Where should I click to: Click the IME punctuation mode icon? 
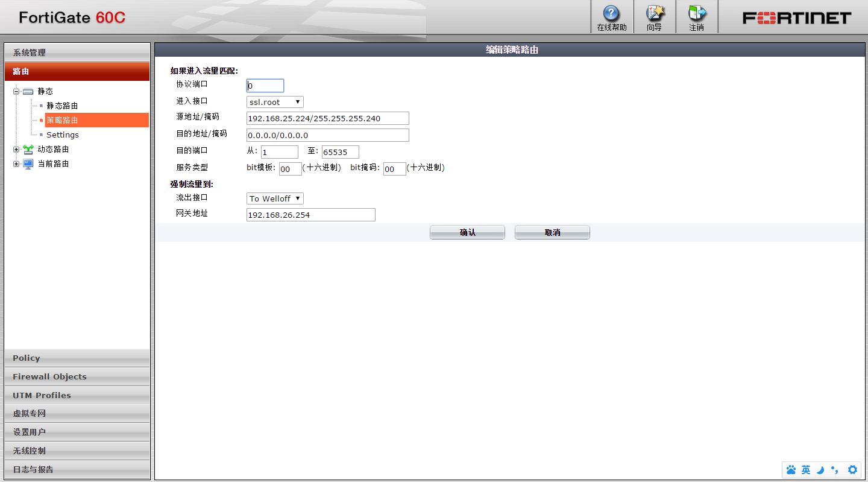coord(835,470)
